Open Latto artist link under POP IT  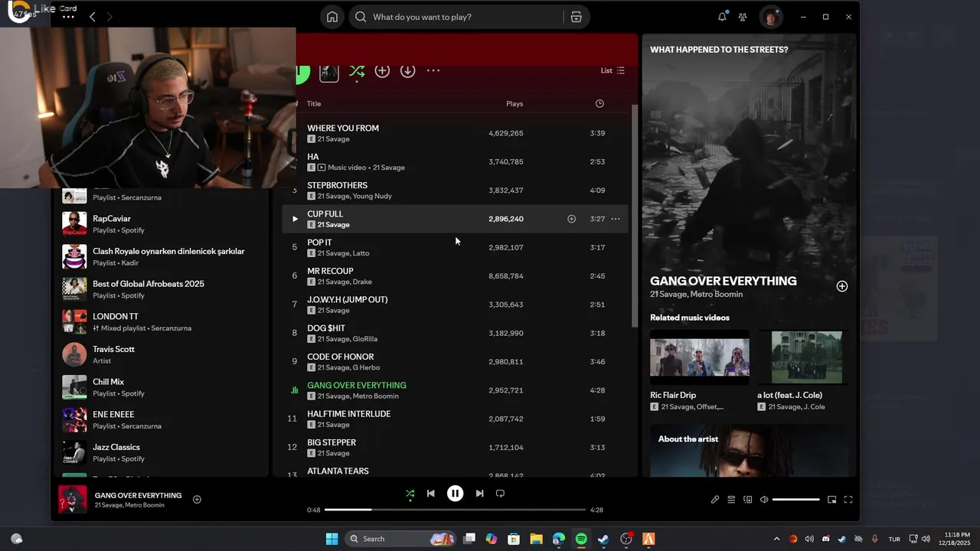361,253
